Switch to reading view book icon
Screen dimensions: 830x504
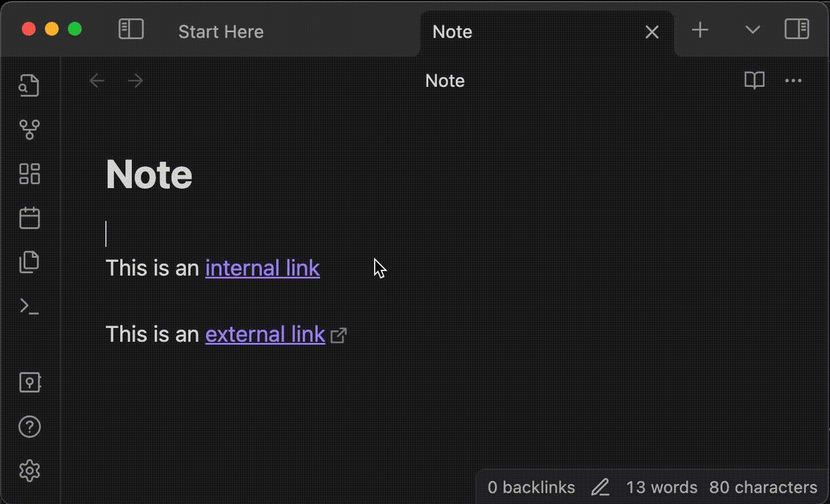754,81
